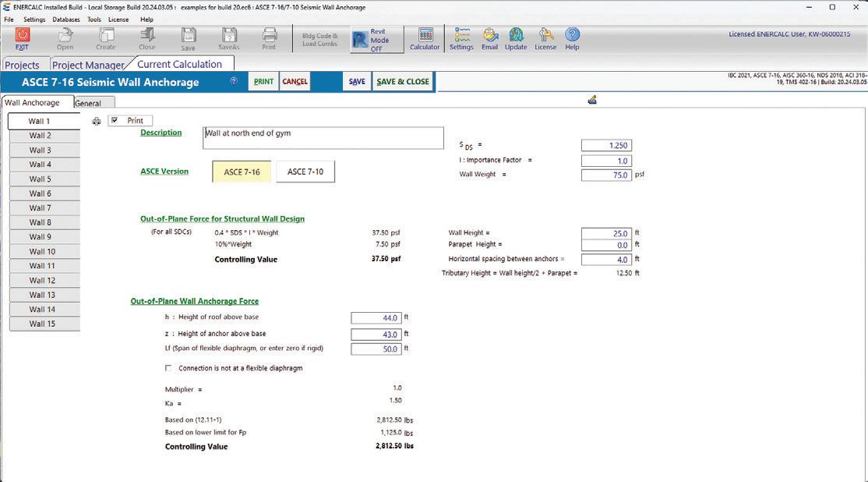868x482 pixels.
Task: Switch to the Projects tab
Action: click(x=22, y=65)
